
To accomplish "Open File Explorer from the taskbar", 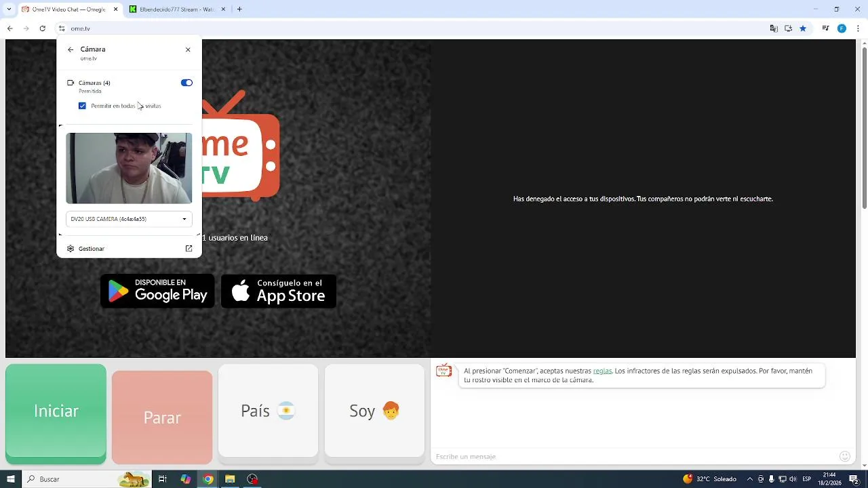I will tap(230, 479).
